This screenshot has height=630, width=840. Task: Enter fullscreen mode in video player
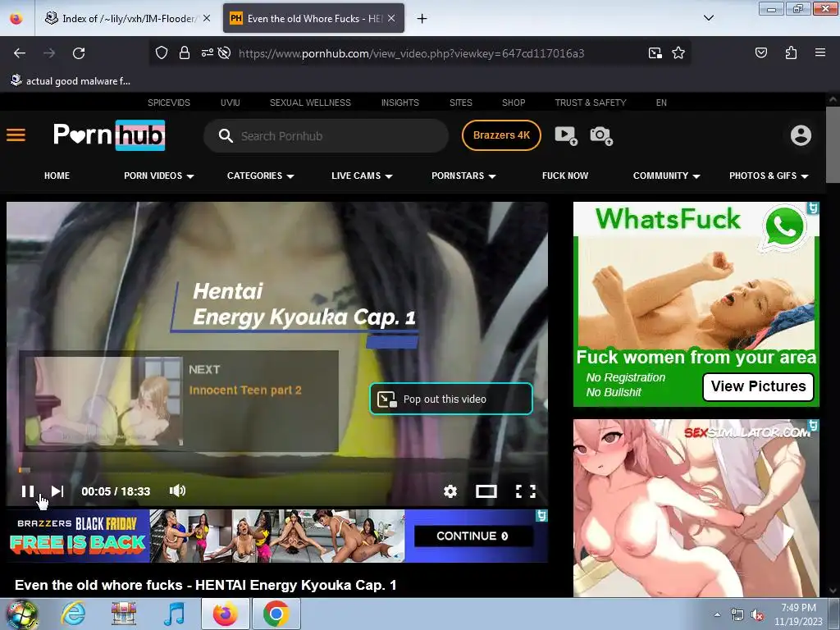(526, 491)
